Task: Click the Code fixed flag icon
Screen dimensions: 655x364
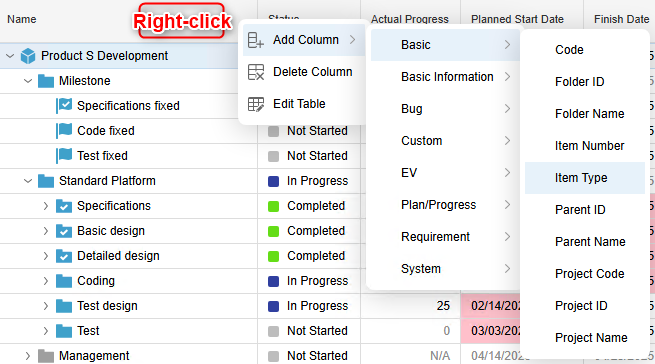Action: [64, 130]
